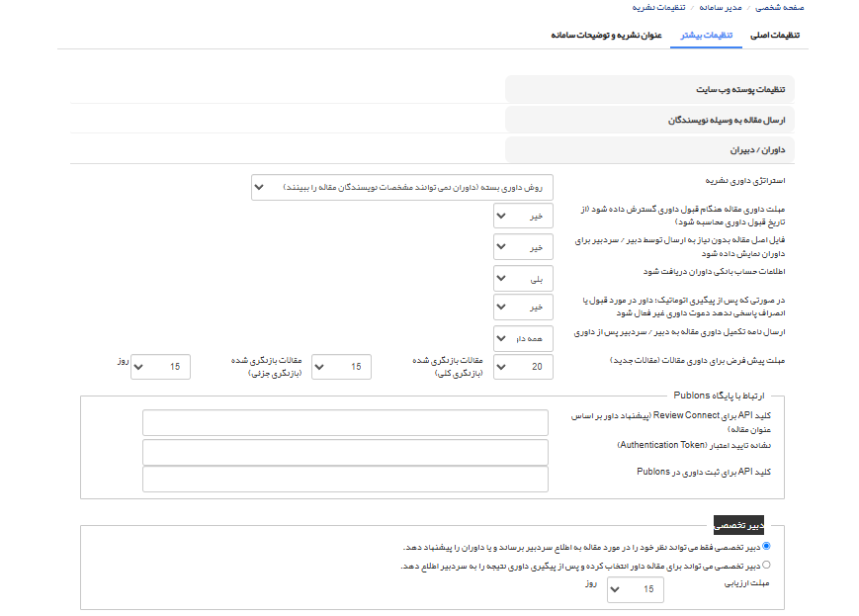Open the بازنگری جزئی days dropdown
This screenshot has width=859, height=616.
click(x=160, y=367)
